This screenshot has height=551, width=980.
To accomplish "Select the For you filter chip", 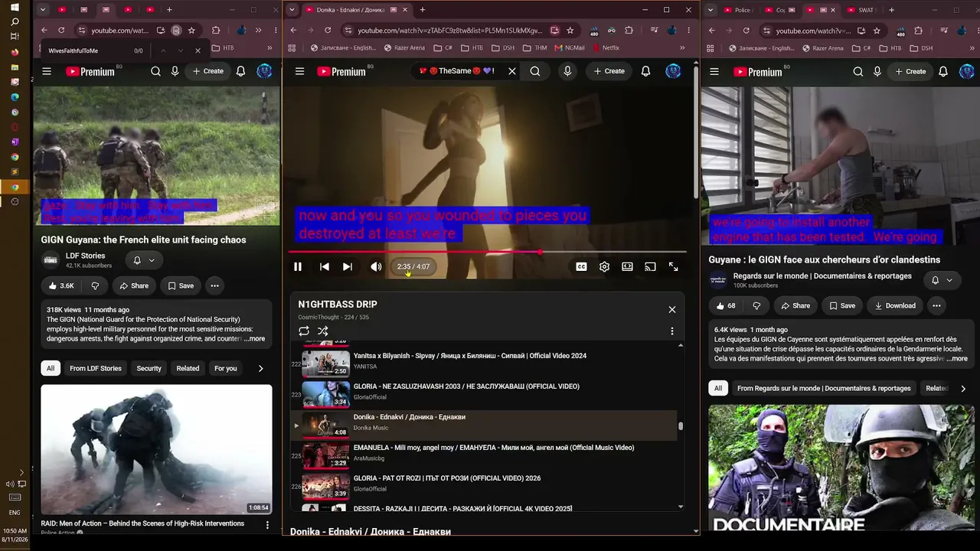I will [x=226, y=368].
